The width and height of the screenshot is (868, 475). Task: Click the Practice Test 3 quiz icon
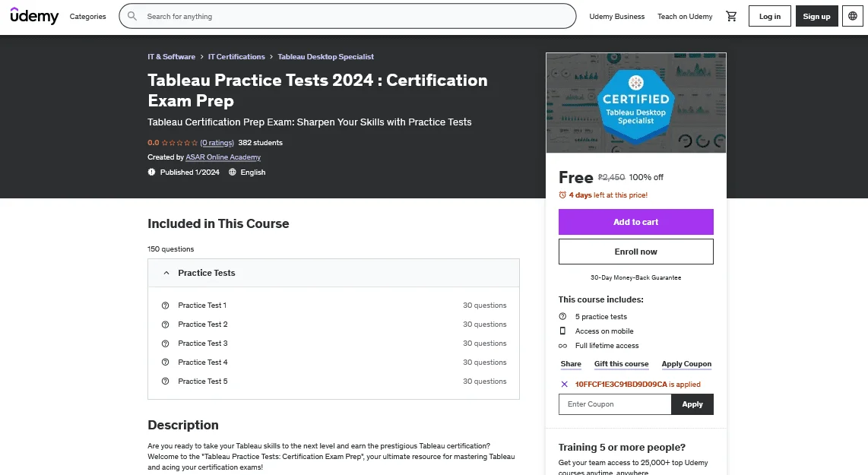point(165,344)
